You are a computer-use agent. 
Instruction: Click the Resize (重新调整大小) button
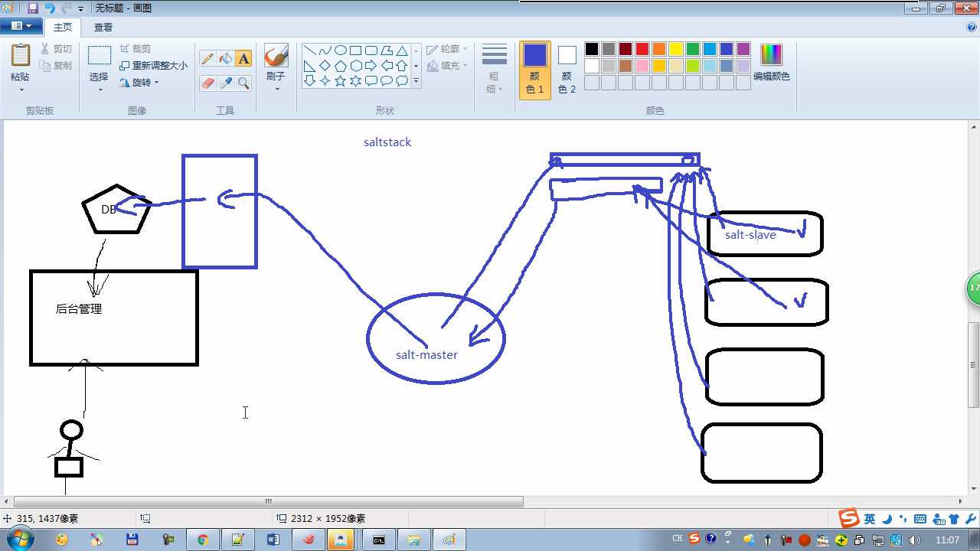click(154, 66)
